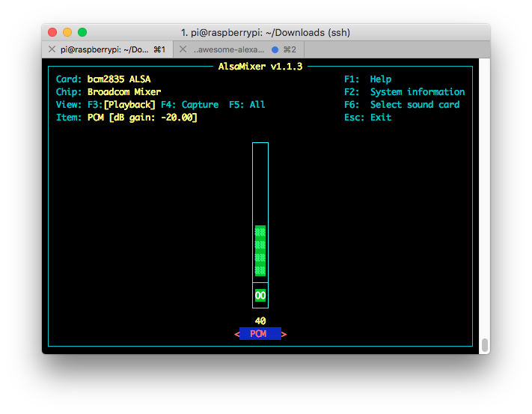The height and width of the screenshot is (414, 532).
Task: Select the highlighted PCM channel label
Action: coord(260,334)
